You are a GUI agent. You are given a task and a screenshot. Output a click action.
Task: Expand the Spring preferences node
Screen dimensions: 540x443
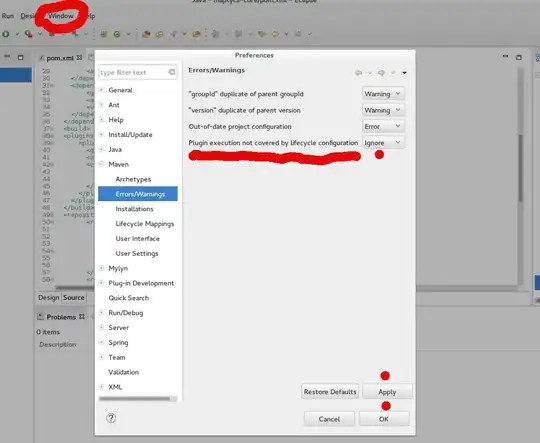tap(102, 342)
